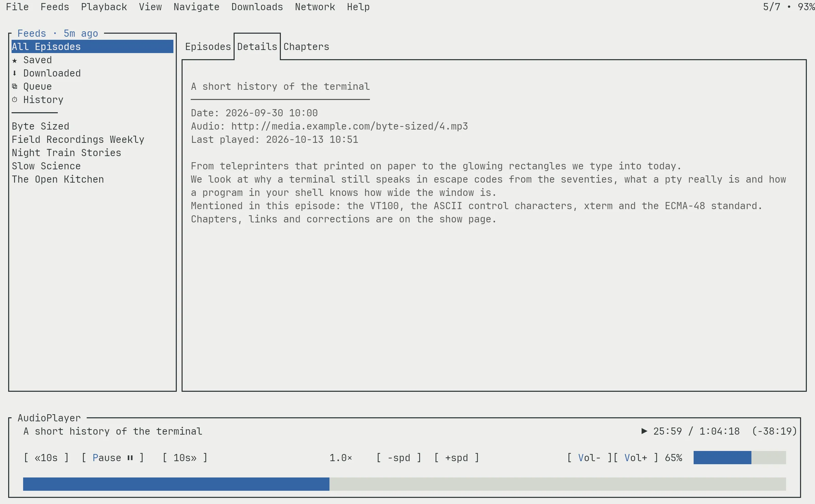
Task: Open the History list
Action: click(92, 100)
